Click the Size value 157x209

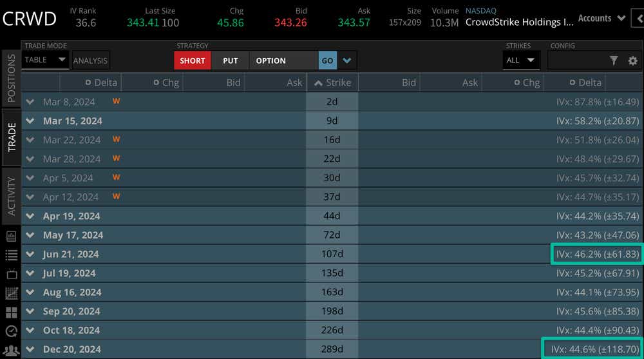coord(405,23)
